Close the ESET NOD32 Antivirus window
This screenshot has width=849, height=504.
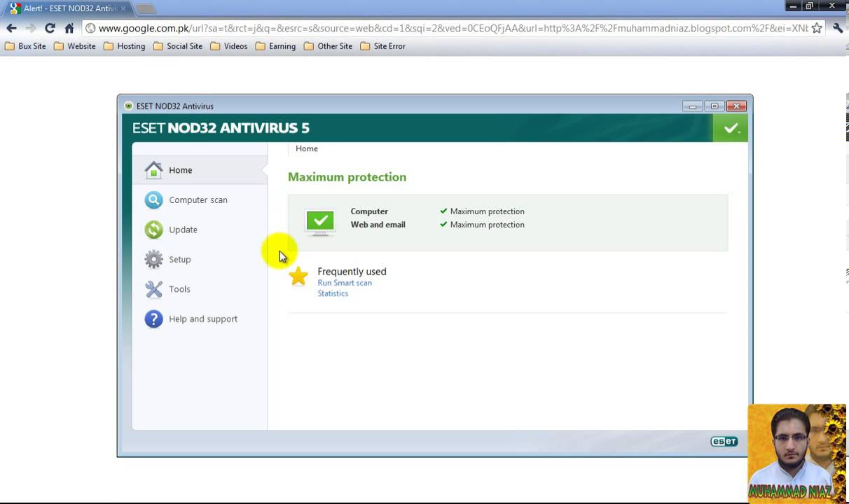(x=736, y=106)
